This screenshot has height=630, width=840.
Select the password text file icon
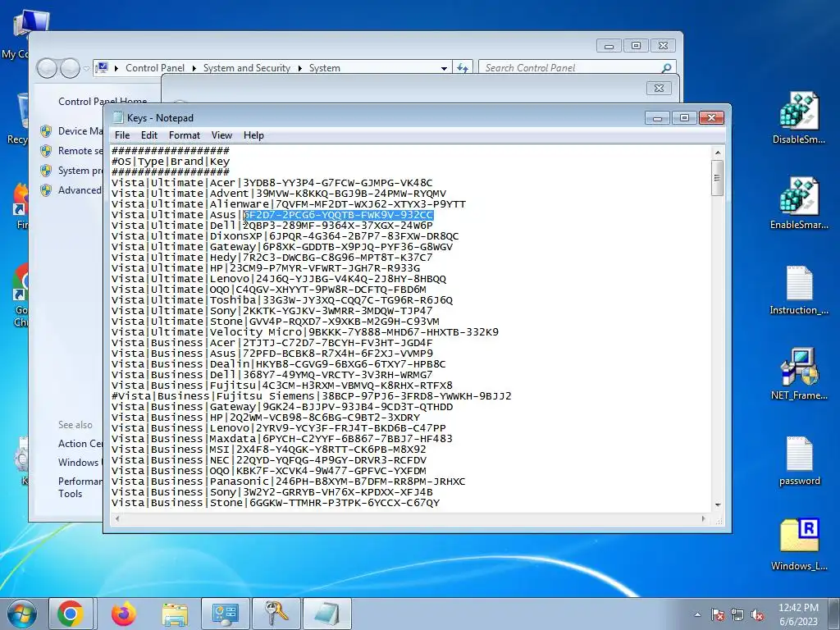pyautogui.click(x=799, y=460)
